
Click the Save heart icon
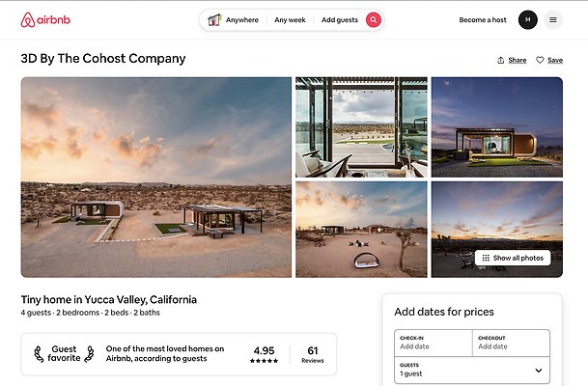point(540,60)
